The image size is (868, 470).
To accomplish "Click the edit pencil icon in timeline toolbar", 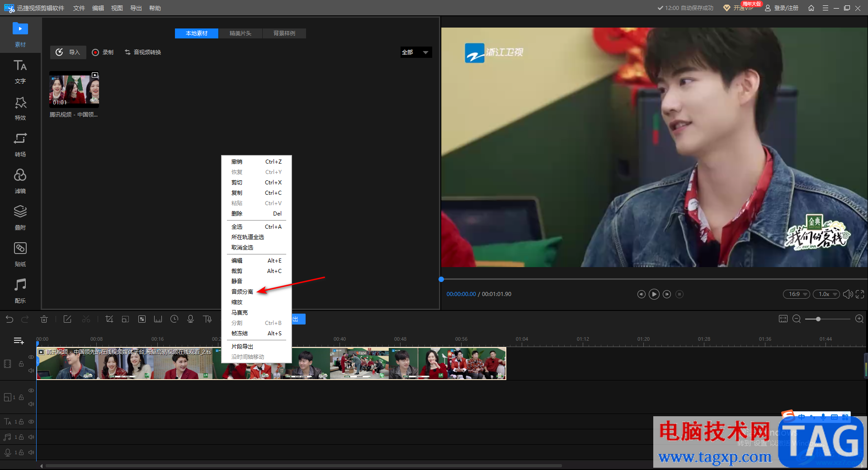I will coord(67,319).
